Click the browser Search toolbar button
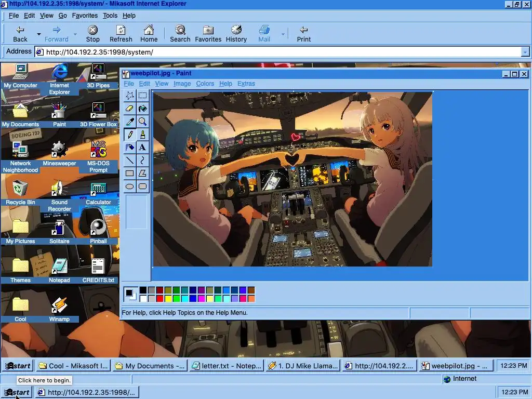 click(x=180, y=34)
